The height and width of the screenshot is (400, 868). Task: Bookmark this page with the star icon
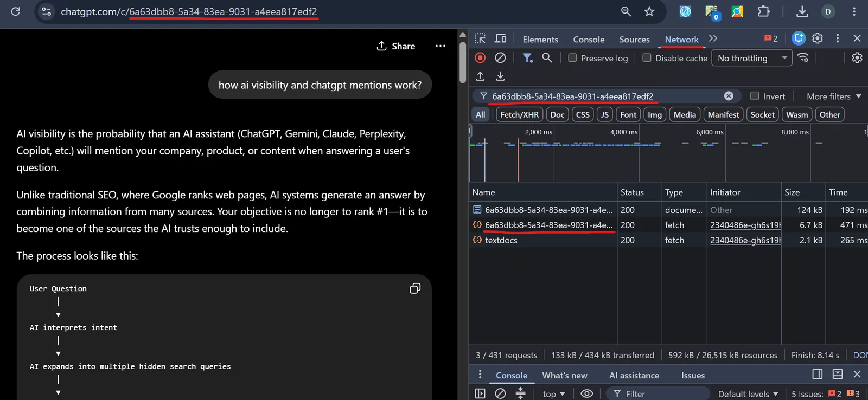click(649, 11)
